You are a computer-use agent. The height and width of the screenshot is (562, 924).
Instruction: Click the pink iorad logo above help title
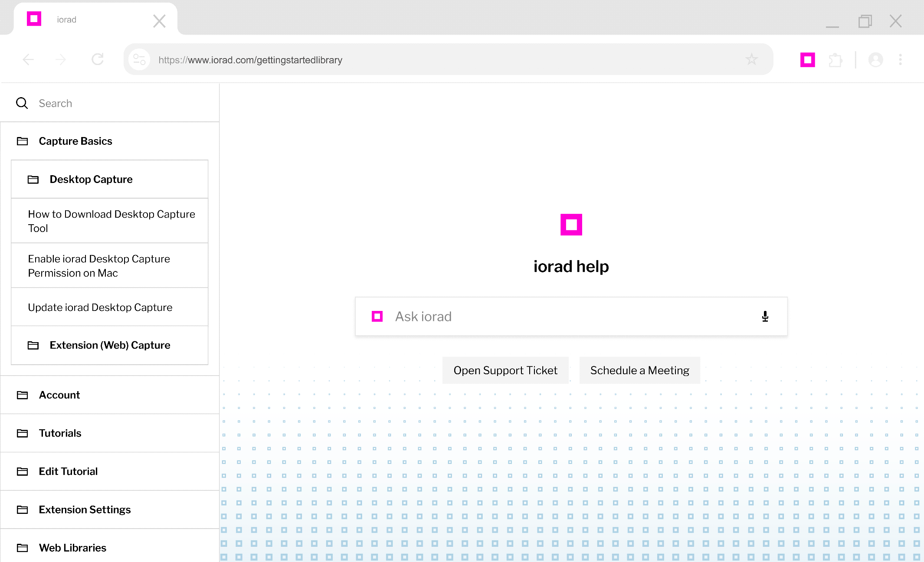click(x=571, y=225)
